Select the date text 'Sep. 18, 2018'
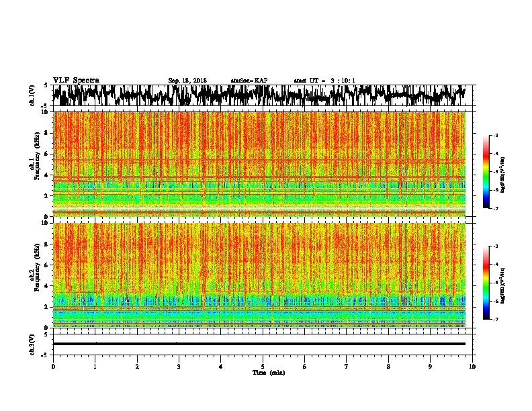The width and height of the screenshot is (532, 411). coord(187,81)
